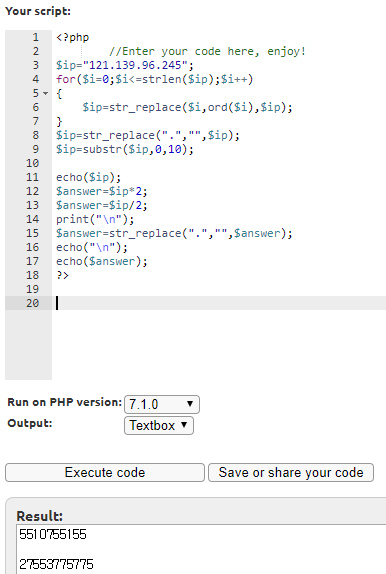Place cursor on empty line 20 of editor
The height and width of the screenshot is (574, 386).
pyautogui.click(x=219, y=303)
